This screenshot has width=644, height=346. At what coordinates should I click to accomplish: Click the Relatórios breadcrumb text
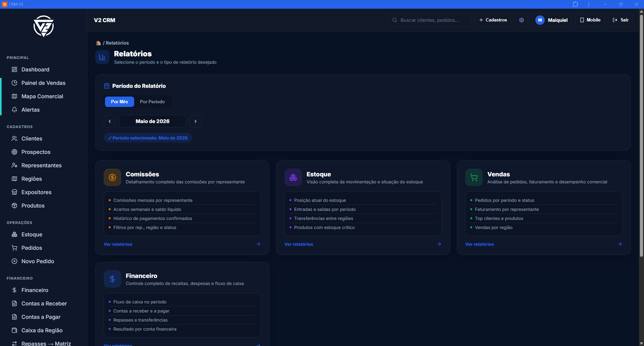coord(117,43)
